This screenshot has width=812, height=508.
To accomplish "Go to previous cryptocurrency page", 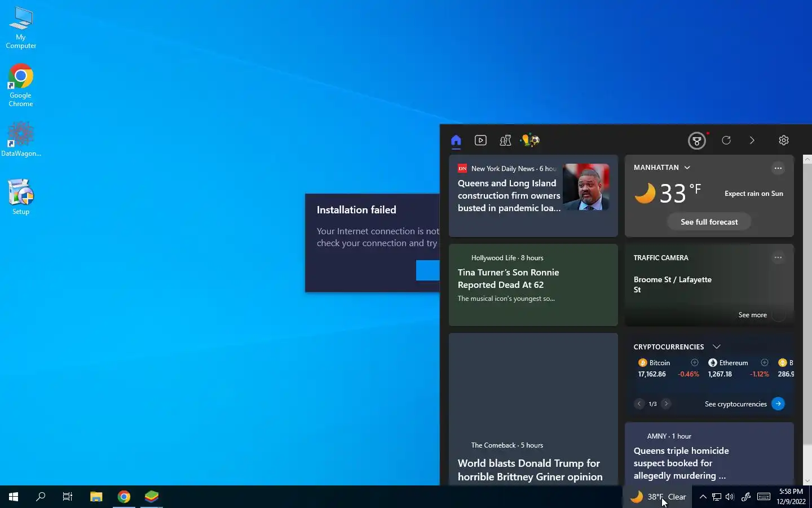I will point(639,404).
